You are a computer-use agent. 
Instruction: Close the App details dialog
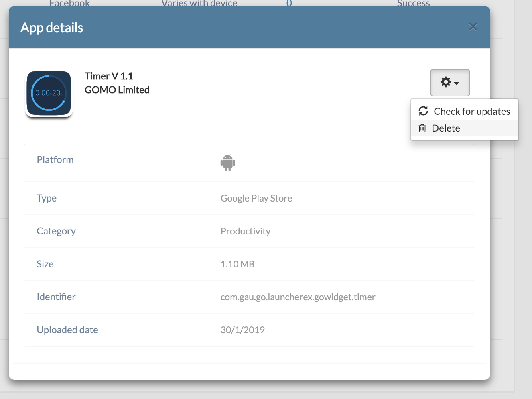pos(473,27)
